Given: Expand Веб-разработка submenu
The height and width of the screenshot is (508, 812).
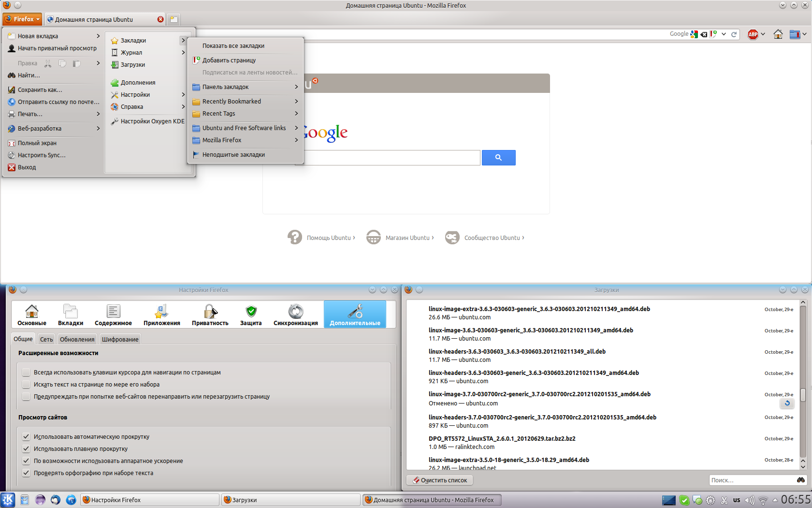Looking at the screenshot, I should [54, 129].
